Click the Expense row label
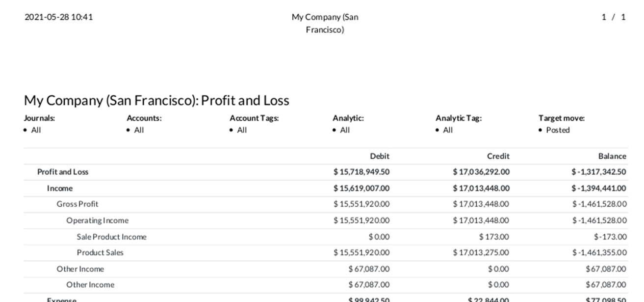 (62, 299)
